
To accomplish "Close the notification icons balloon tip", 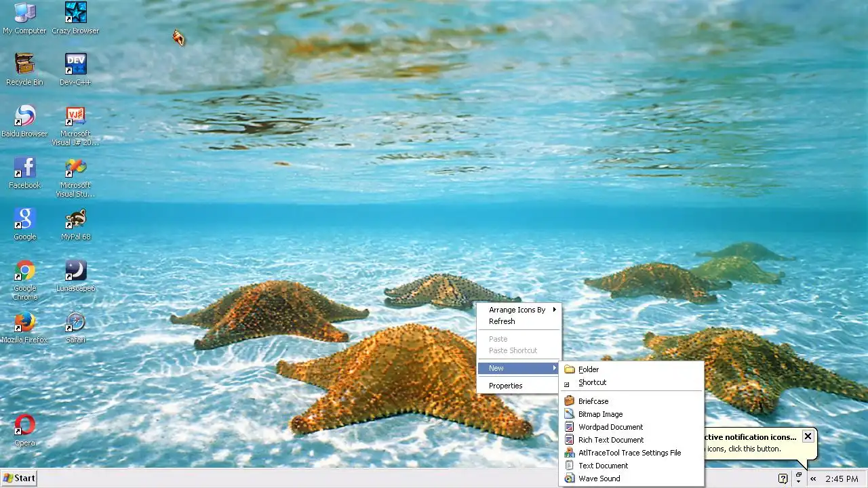I will point(808,436).
